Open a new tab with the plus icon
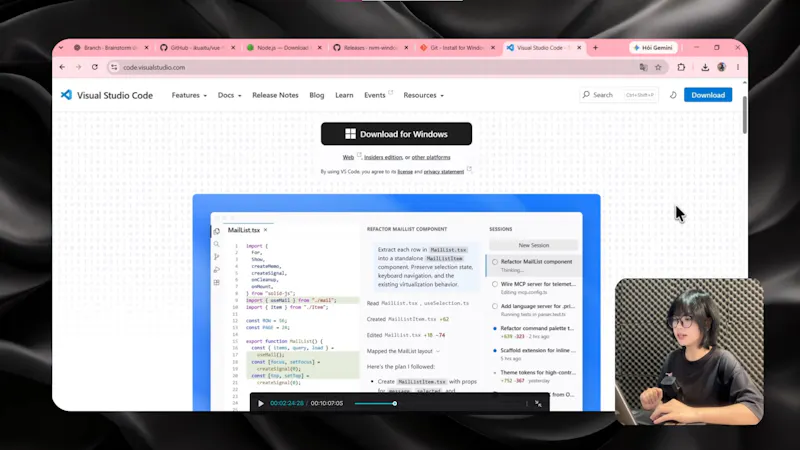Screen dimensions: 800x450 (x=595, y=47)
